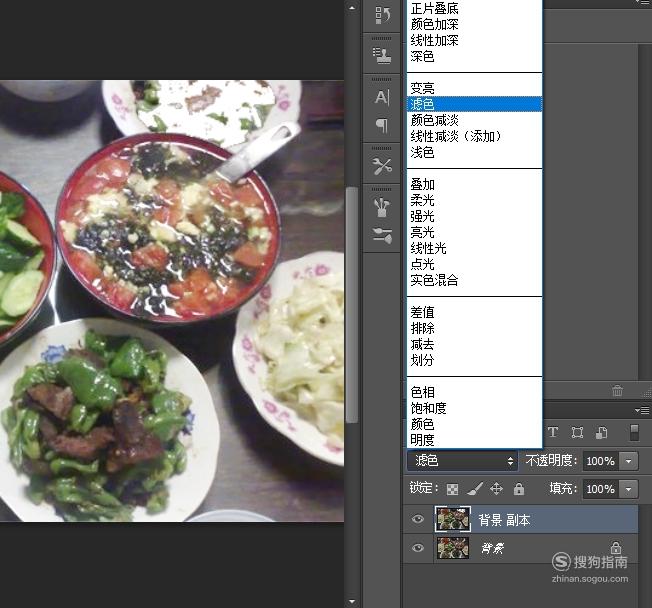Screen dimensions: 652x608
Task: Open the Clone Source panel icon
Action: [382, 55]
